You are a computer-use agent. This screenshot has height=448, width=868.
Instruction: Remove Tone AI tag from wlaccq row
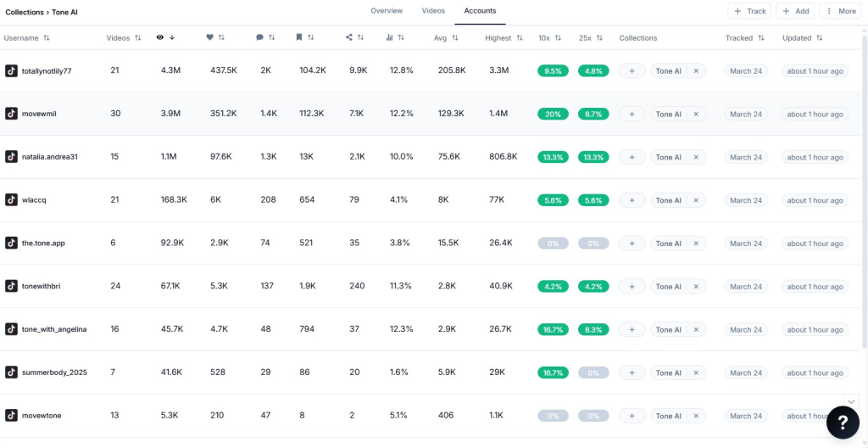[x=696, y=200]
